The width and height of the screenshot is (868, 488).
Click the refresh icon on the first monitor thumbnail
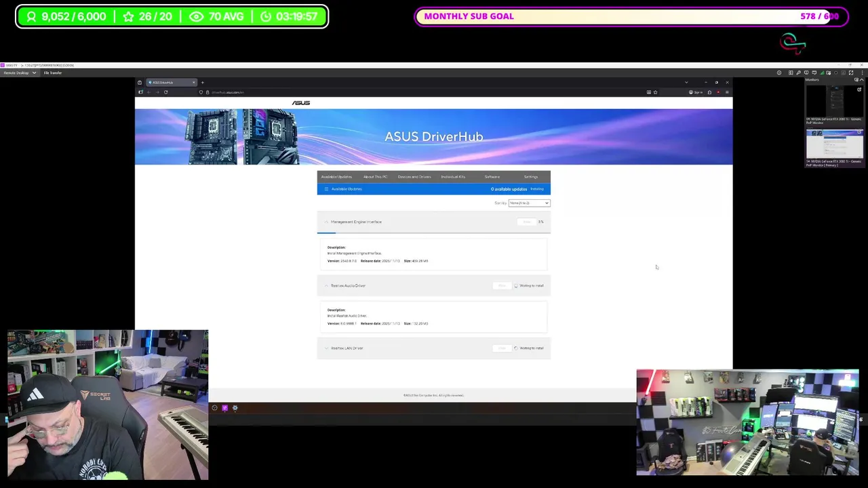[x=859, y=89]
